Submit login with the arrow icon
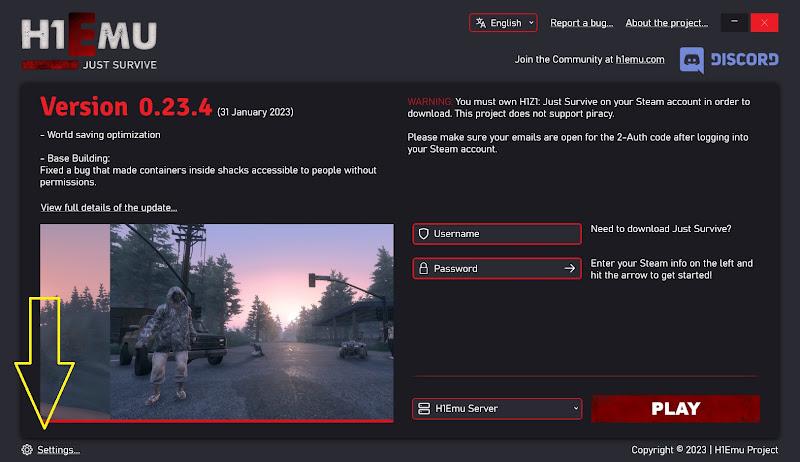 pos(570,268)
